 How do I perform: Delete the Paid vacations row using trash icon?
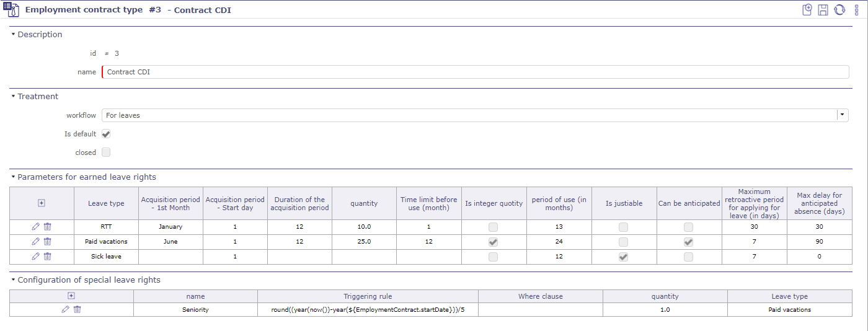[47, 242]
